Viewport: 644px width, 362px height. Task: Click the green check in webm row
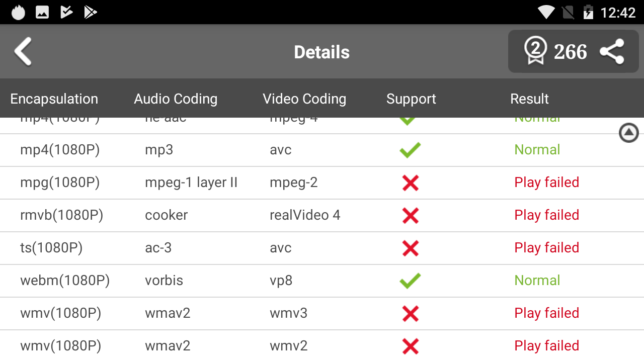point(410,281)
